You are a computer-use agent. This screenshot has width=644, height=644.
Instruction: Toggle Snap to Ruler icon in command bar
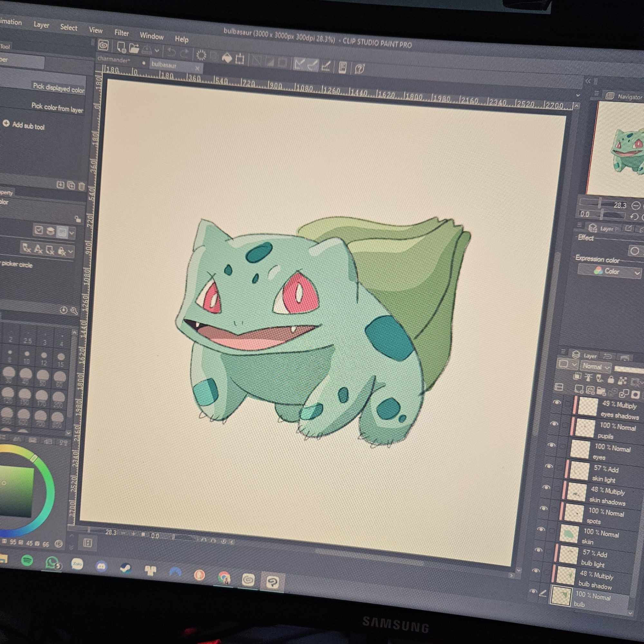coord(299,64)
